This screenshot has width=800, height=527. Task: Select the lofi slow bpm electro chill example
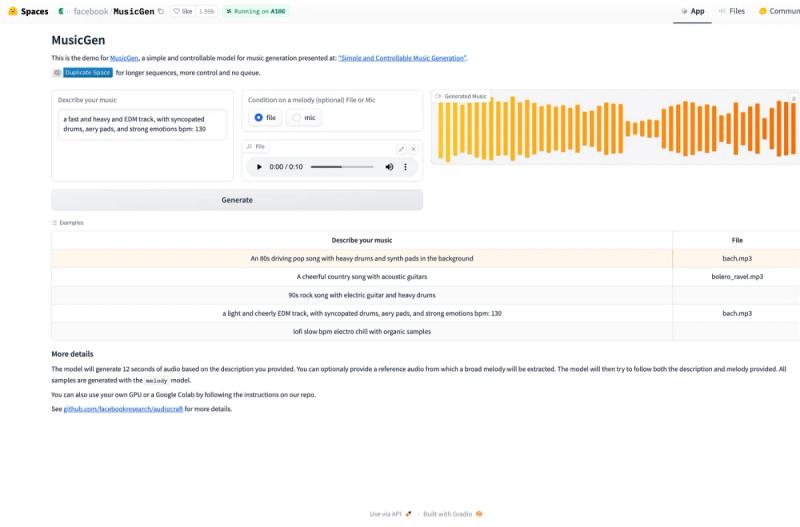362,332
